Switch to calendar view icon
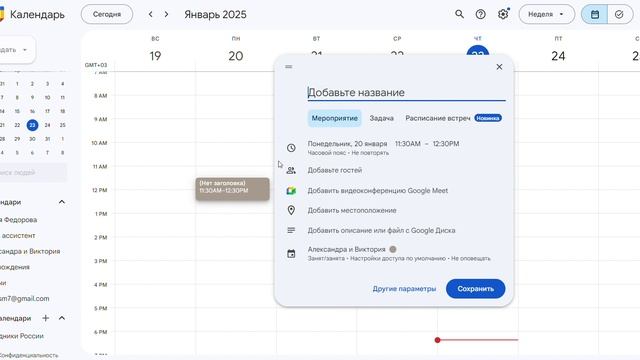Image resolution: width=640 pixels, height=360 pixels. coord(595,14)
